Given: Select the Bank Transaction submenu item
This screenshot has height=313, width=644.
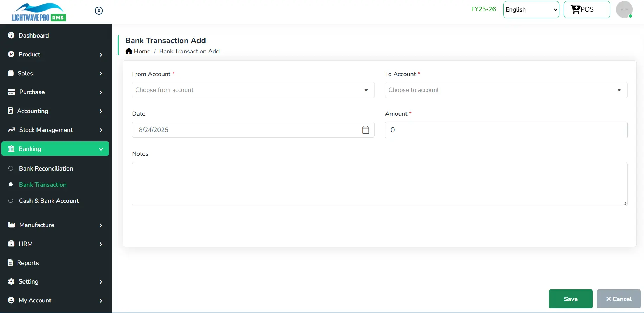Looking at the screenshot, I should (x=42, y=185).
